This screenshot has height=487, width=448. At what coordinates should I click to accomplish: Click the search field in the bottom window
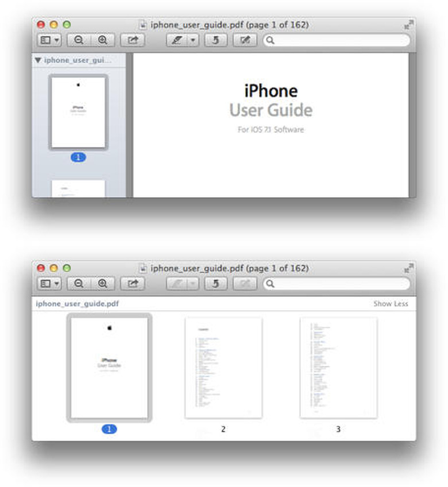point(337,284)
